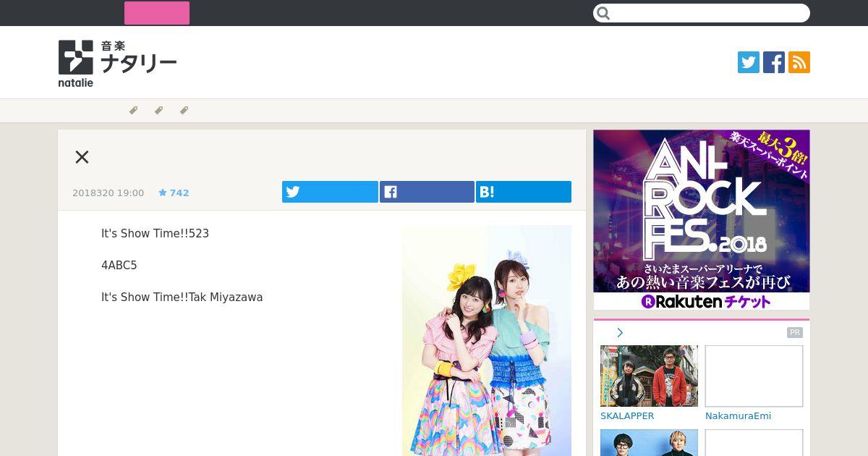Click the chevron arrow in sidebar heading
Screen dimensions: 868x456
point(620,333)
